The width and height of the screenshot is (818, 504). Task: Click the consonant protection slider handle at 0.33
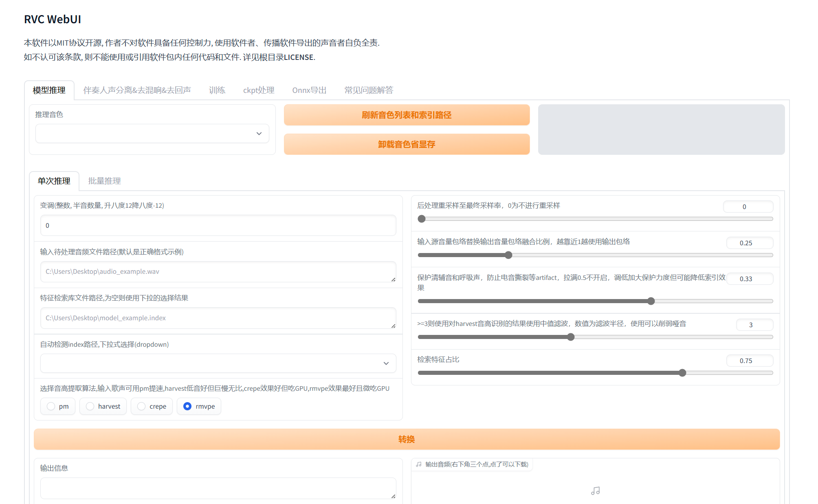651,301
